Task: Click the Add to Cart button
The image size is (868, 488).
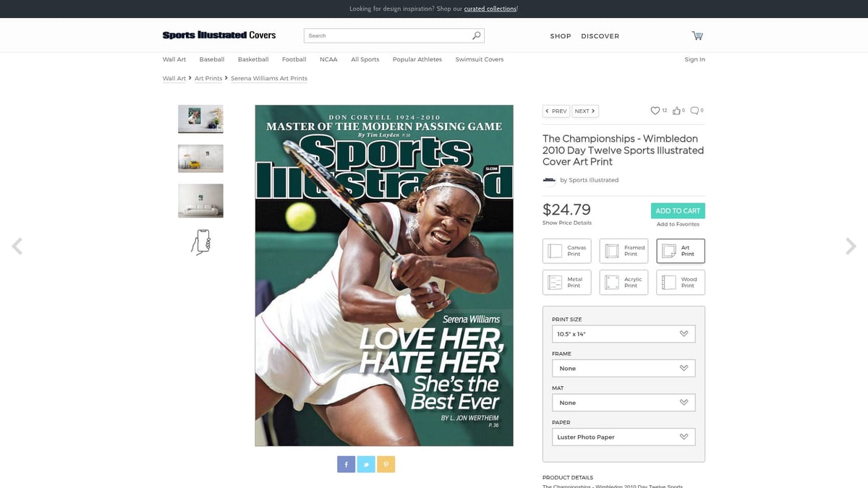Action: pyautogui.click(x=678, y=210)
